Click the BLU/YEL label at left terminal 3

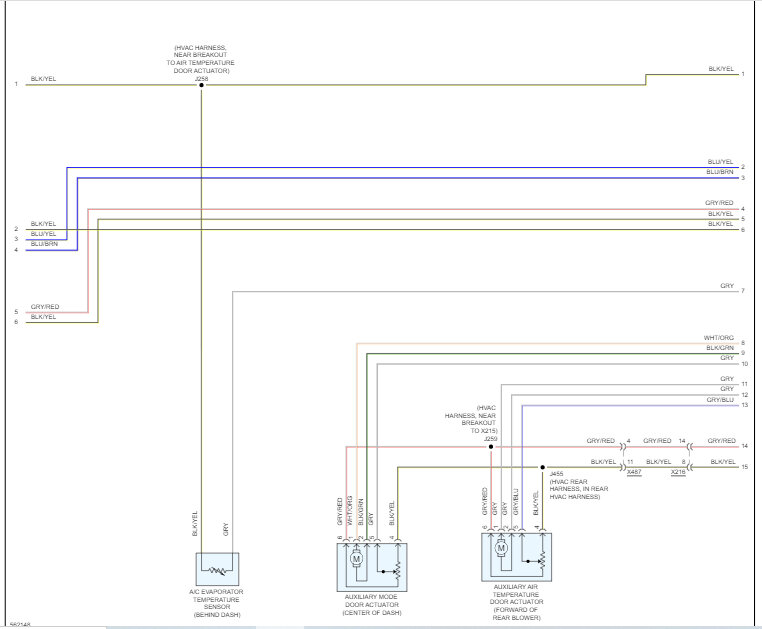43,234
